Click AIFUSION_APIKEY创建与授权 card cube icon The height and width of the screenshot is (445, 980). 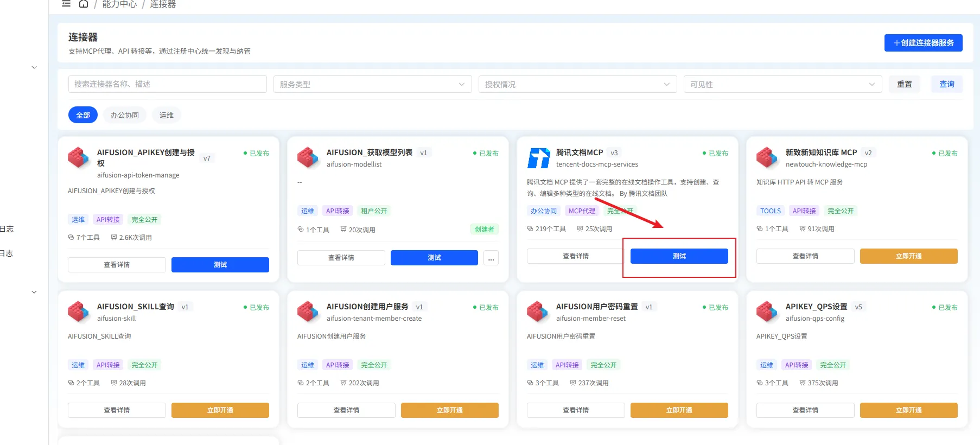pos(79,158)
